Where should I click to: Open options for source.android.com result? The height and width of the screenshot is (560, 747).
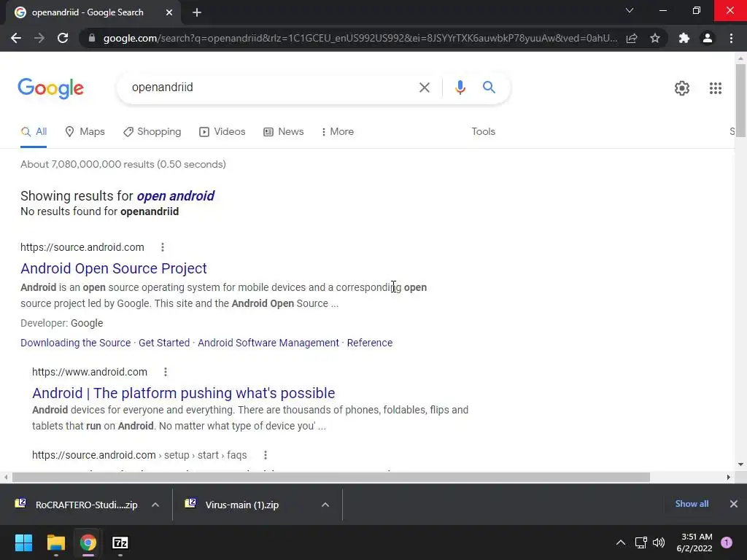click(x=163, y=247)
